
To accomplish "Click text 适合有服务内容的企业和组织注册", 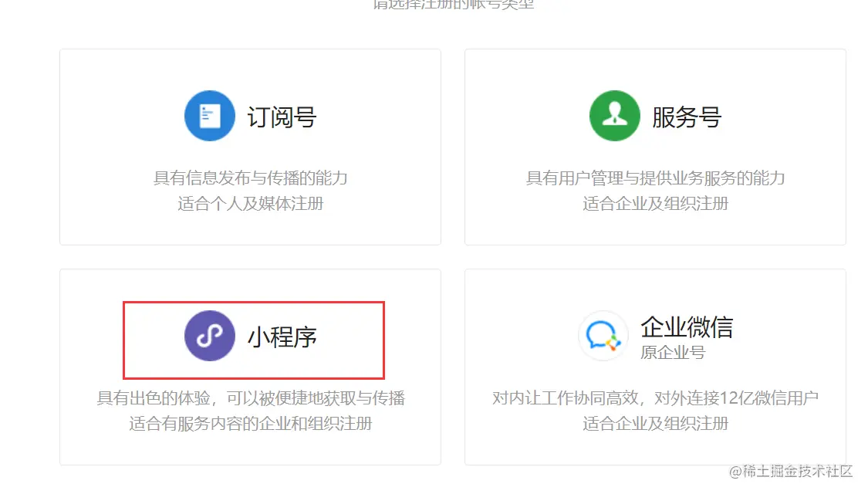I will click(x=251, y=424).
